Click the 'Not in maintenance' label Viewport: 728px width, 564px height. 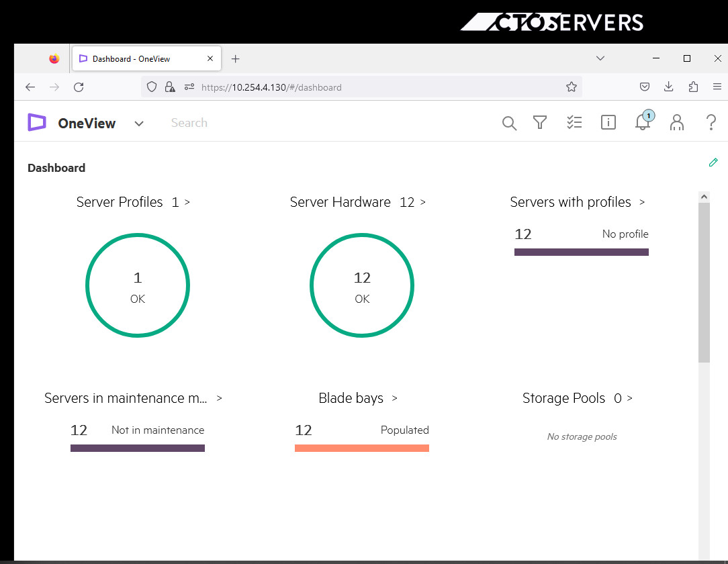click(158, 430)
